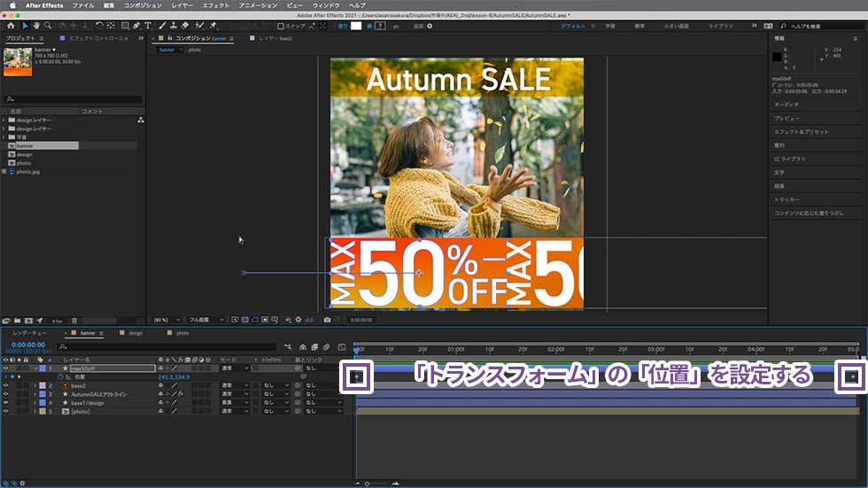Open レンダーキュー tab
This screenshot has width=868, height=488.
tap(29, 333)
